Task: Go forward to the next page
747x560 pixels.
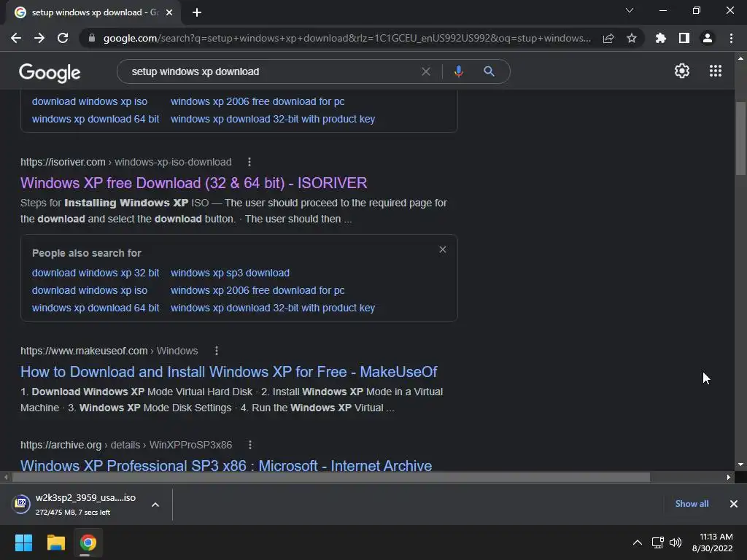Action: coord(39,38)
